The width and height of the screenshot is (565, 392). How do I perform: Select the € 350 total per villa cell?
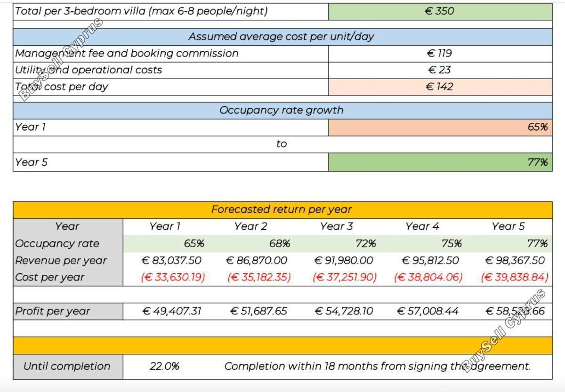tap(440, 11)
